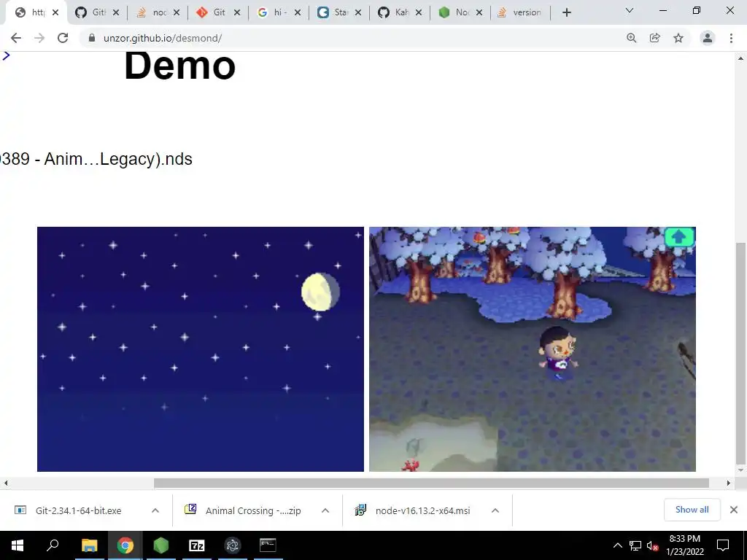Screen dimensions: 747x560
Task: Expand options for the Git-2.34.1-64-bit.exe download
Action: coord(155,510)
